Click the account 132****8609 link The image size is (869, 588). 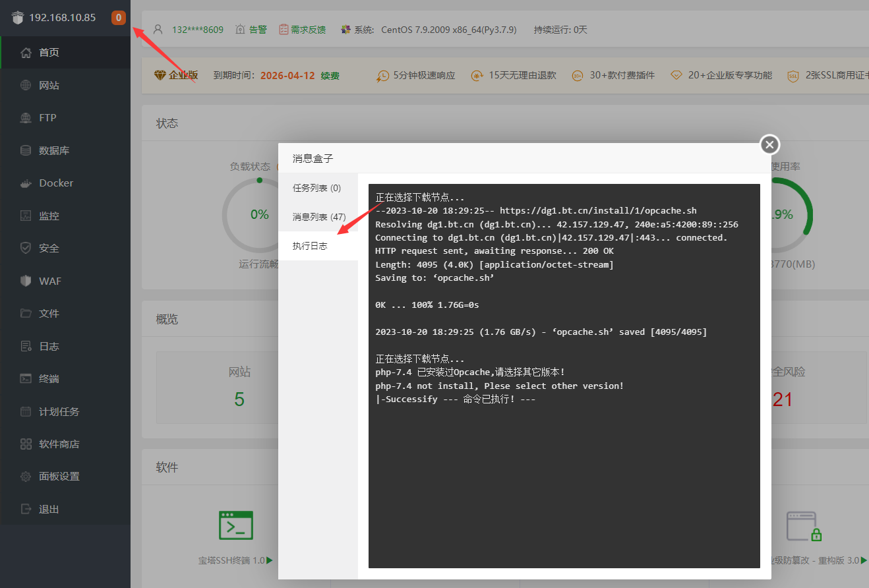(x=198, y=30)
